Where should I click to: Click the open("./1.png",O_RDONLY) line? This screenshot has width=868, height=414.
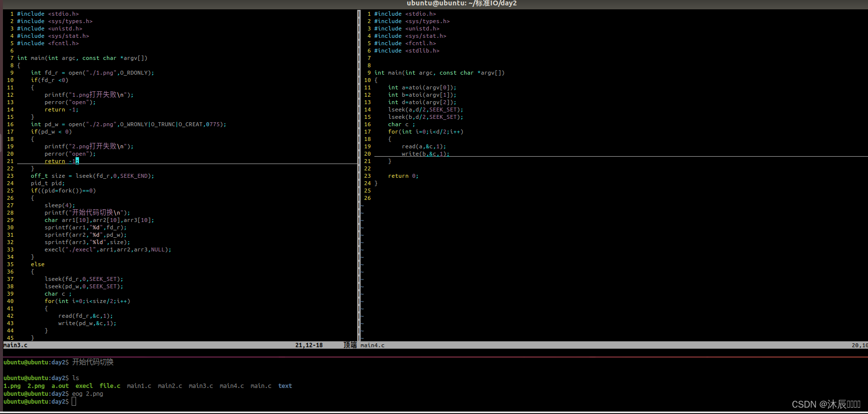[x=92, y=73]
